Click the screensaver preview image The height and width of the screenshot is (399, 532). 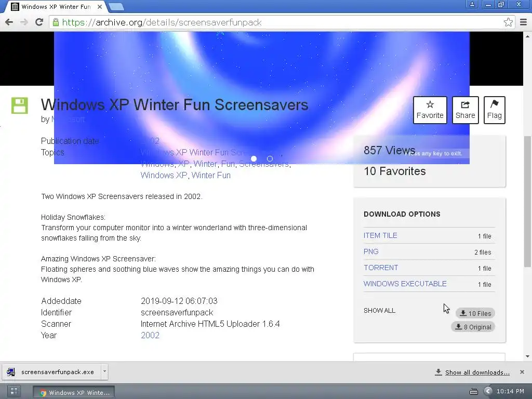point(262,98)
